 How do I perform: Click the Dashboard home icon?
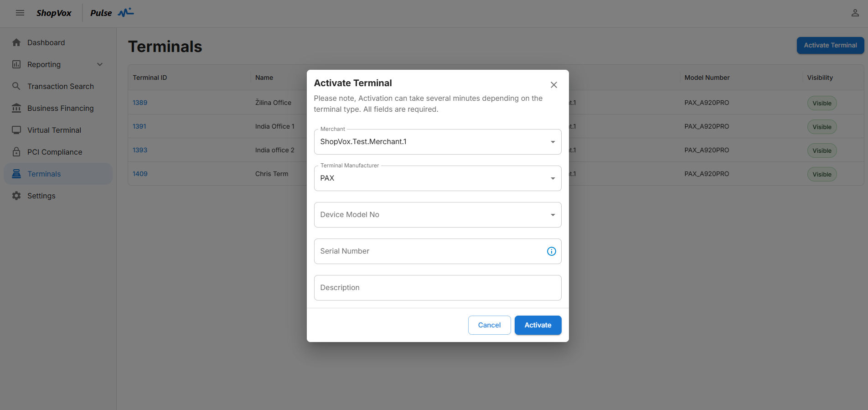(16, 42)
